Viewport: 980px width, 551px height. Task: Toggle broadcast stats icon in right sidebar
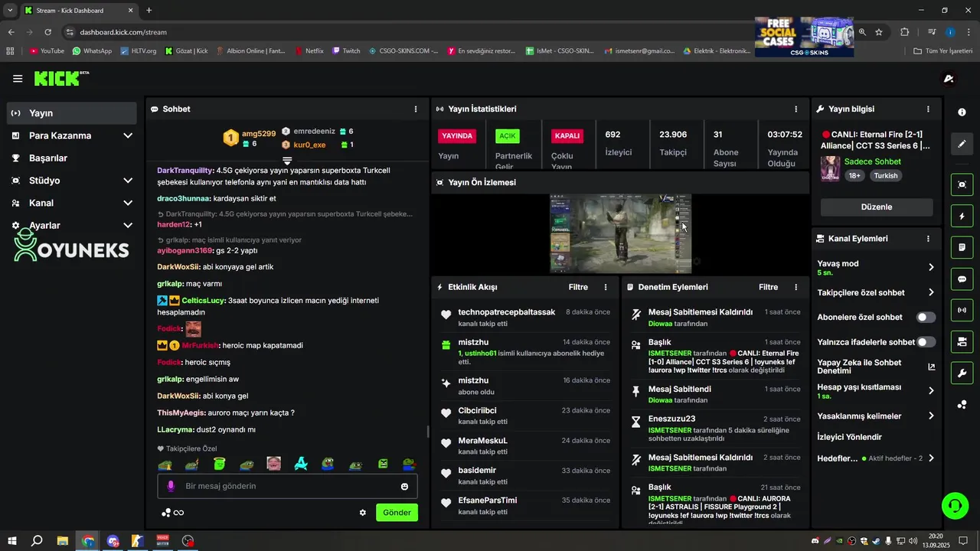pos(962,310)
